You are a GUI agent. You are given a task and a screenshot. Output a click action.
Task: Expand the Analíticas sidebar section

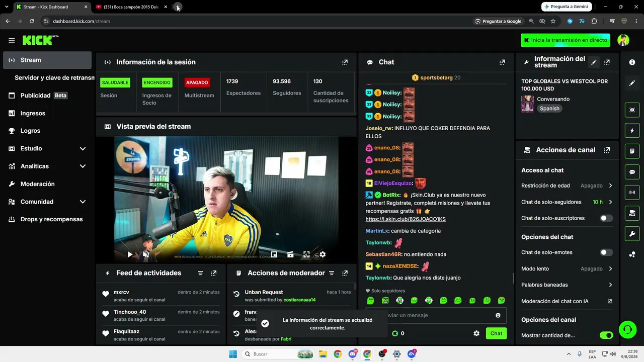[x=83, y=166]
